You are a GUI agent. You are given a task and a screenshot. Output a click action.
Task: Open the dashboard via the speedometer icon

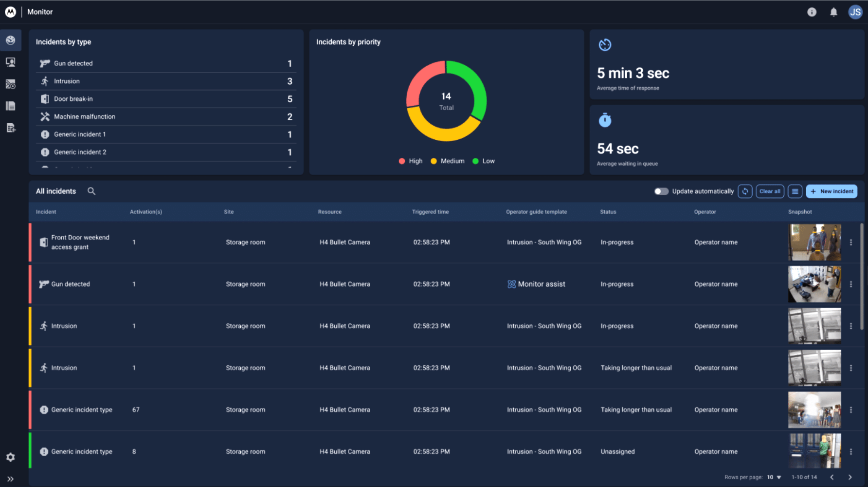[11, 40]
